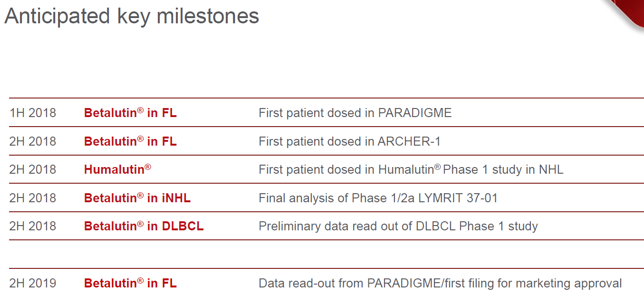Click '1H 2018' date in first row
The height and width of the screenshot is (296, 644).
(33, 113)
